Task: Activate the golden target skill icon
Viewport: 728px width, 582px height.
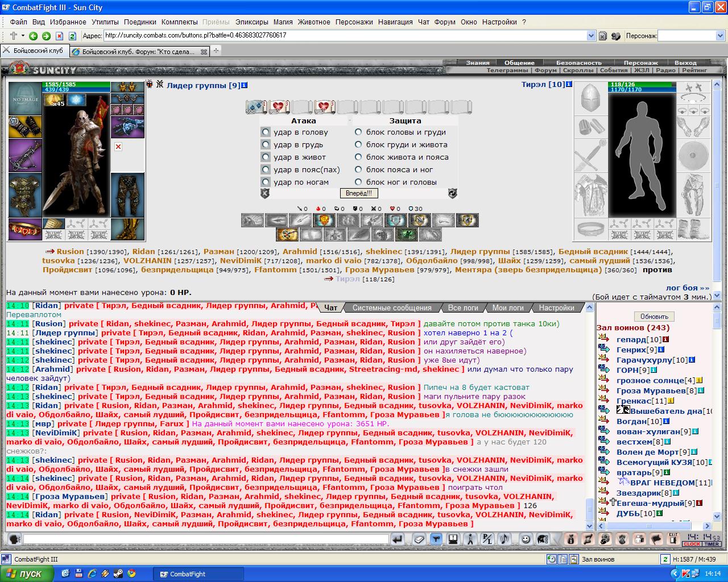Action: pos(288,234)
